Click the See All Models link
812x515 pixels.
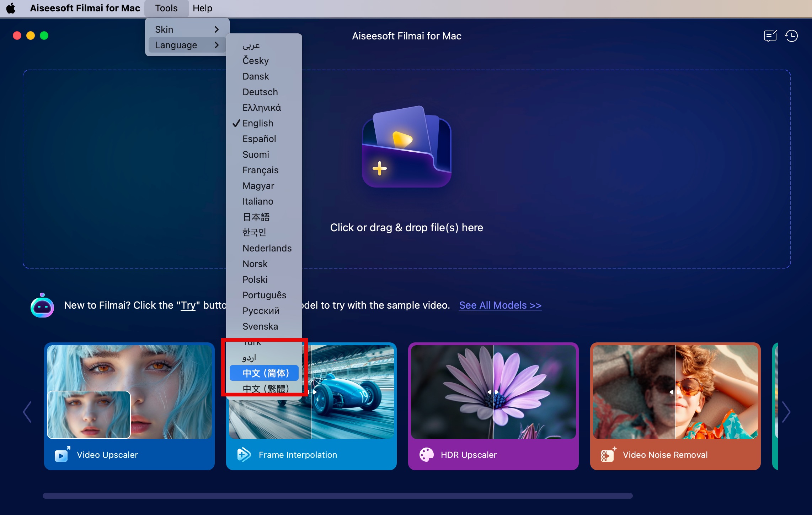[500, 305]
